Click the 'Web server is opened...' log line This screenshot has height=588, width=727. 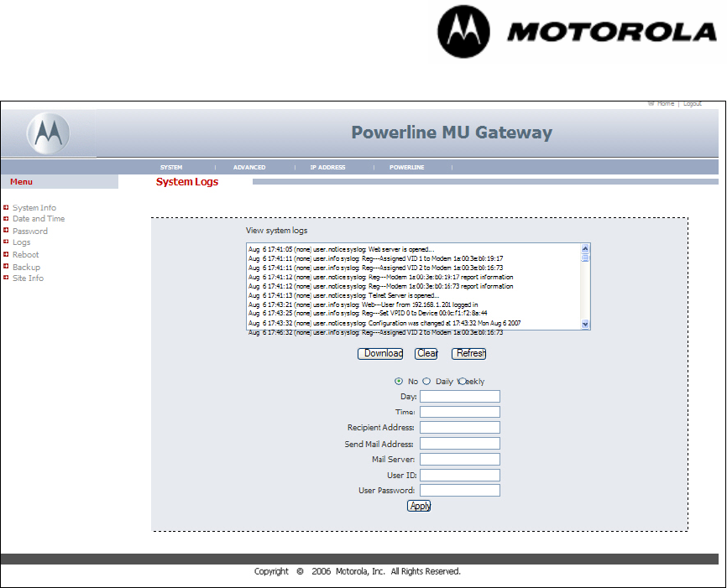point(341,249)
